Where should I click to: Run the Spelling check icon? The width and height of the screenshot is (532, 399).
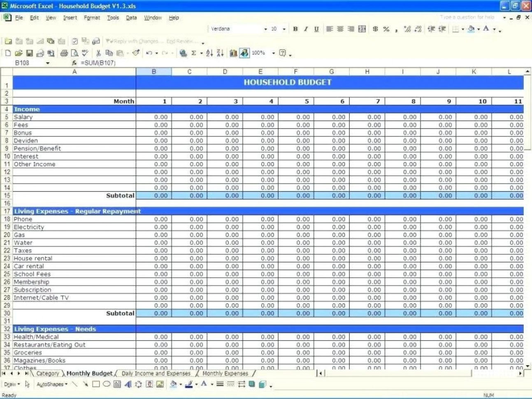(85, 53)
